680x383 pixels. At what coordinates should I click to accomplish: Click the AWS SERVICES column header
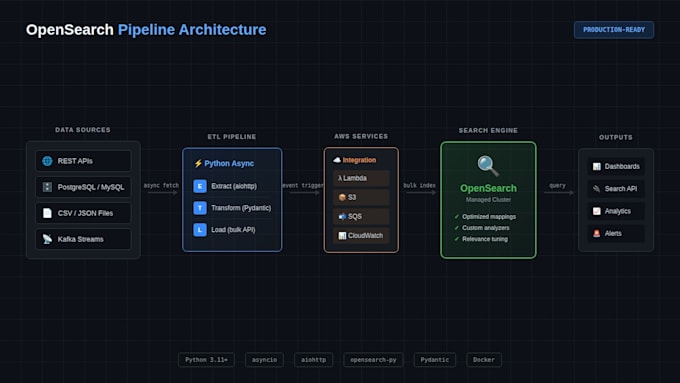[x=361, y=136]
